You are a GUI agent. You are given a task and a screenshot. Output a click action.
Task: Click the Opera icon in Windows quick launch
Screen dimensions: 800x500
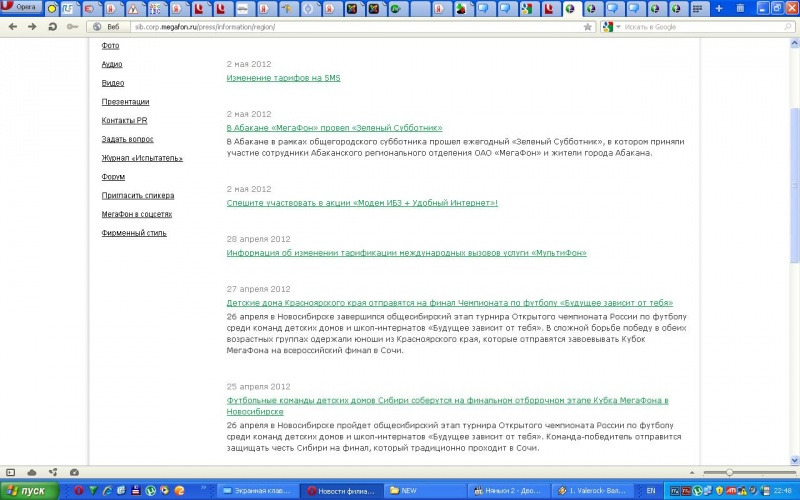pyautogui.click(x=79, y=491)
